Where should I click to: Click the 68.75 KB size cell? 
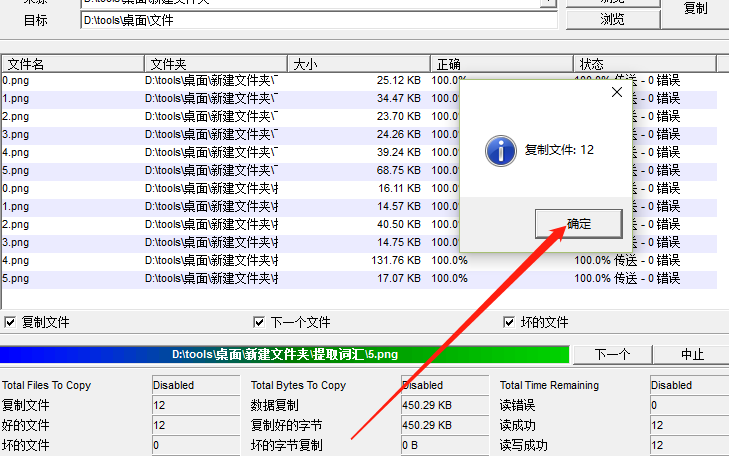coord(398,171)
